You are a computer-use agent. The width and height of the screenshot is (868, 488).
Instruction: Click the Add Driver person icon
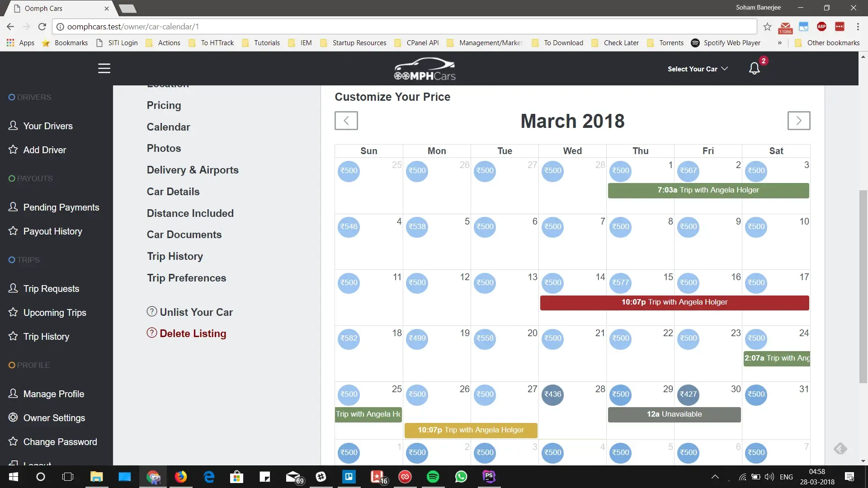coord(12,150)
